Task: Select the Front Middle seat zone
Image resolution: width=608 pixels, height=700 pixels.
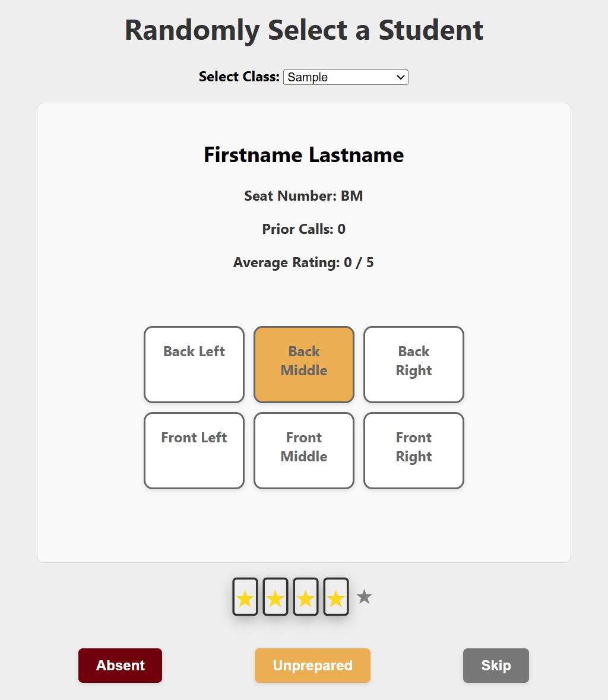Action: (x=303, y=450)
